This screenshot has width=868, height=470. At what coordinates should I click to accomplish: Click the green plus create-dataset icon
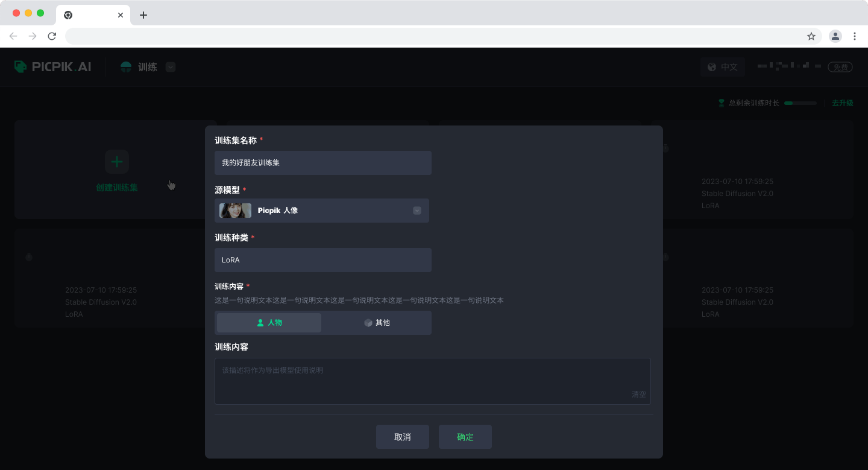117,162
